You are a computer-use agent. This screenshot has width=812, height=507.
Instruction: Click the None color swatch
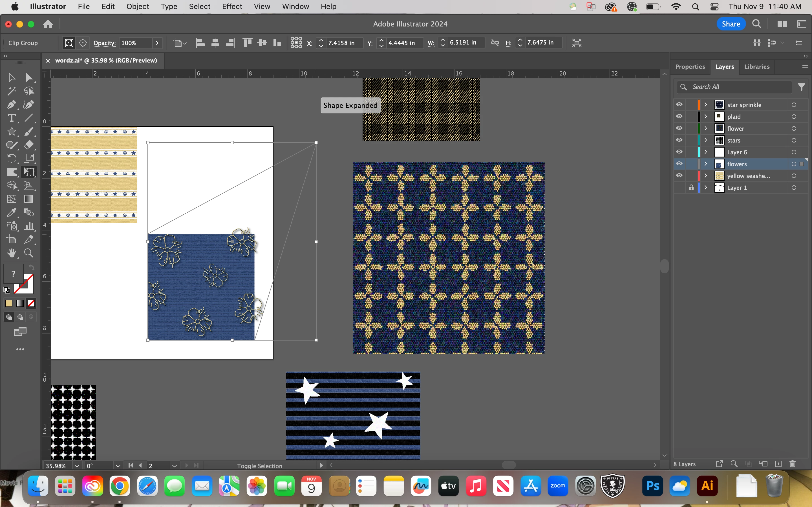pyautogui.click(x=31, y=303)
